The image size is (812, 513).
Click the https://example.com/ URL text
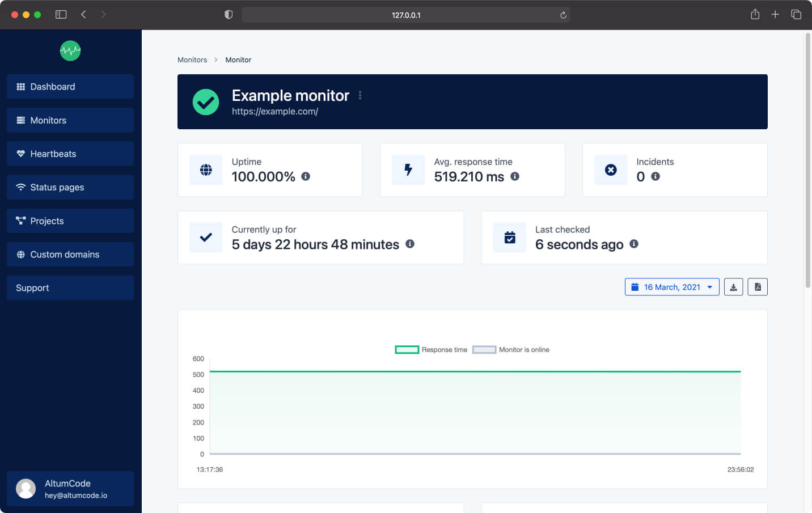(275, 112)
